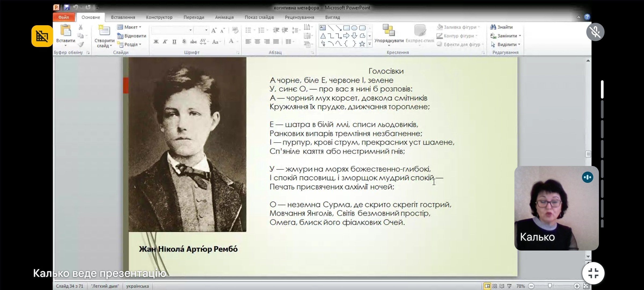The width and height of the screenshot is (644, 290).
Task: Select the star shape in gallery
Action: (362, 44)
